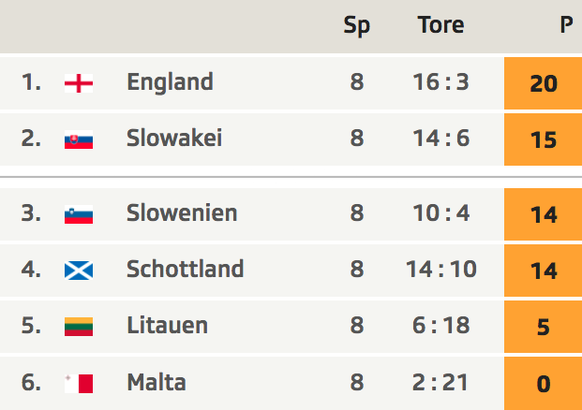The width and height of the screenshot is (582, 410).
Task: Select the Schottland team name
Action: coord(185,269)
